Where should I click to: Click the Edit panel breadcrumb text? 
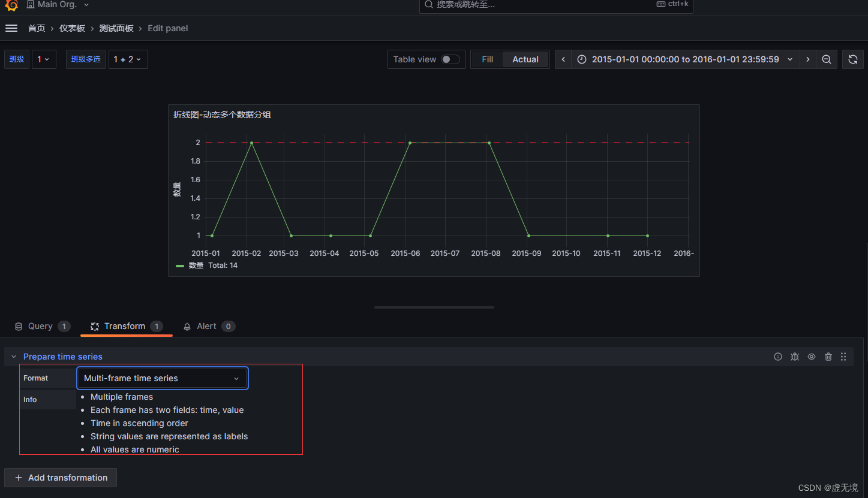click(168, 28)
